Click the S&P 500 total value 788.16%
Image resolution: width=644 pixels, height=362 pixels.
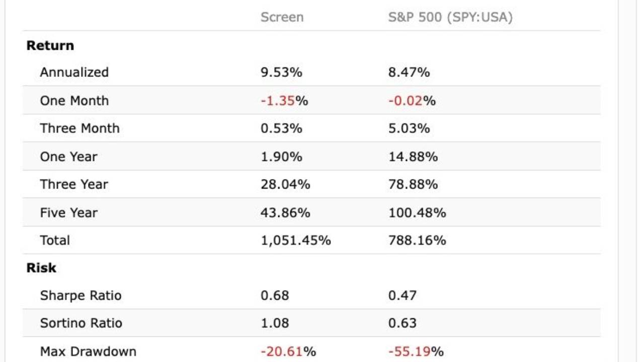(x=417, y=240)
